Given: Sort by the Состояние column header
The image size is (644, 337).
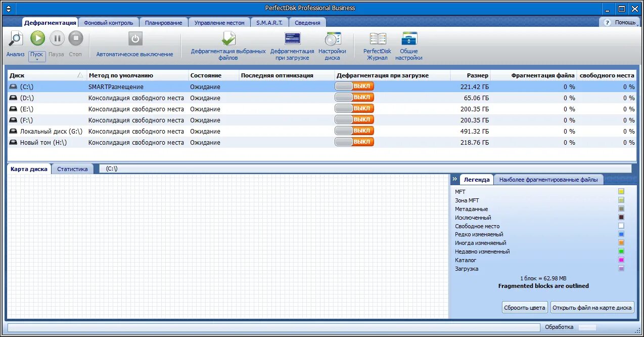Looking at the screenshot, I should [213, 75].
